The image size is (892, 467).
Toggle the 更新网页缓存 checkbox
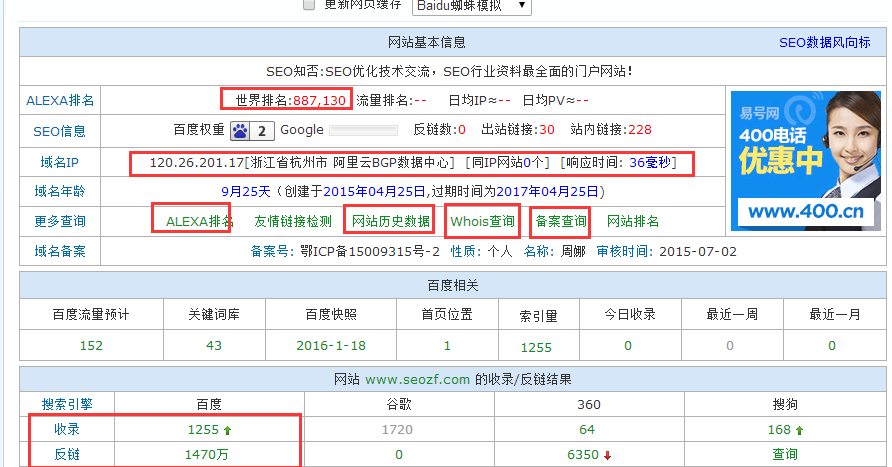[309, 5]
